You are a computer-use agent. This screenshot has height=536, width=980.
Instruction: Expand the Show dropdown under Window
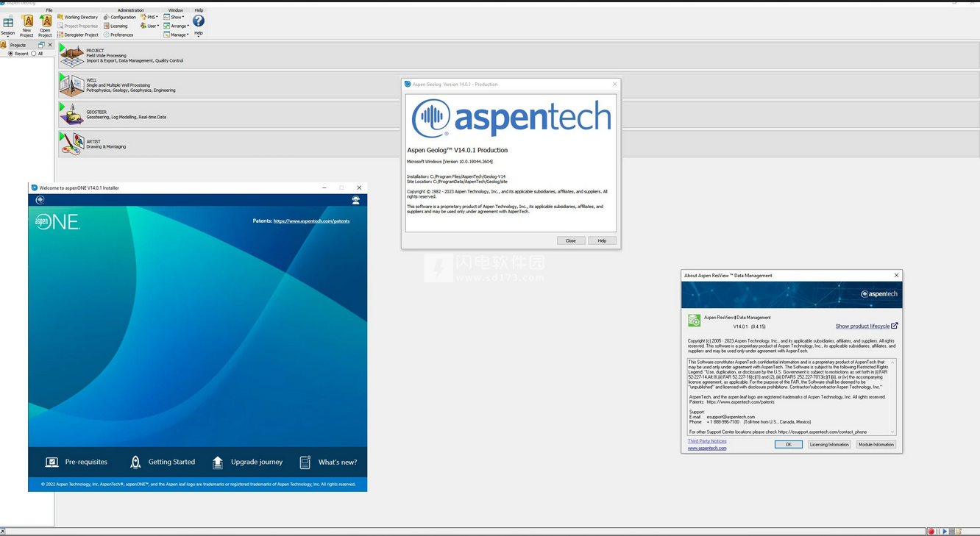(174, 17)
